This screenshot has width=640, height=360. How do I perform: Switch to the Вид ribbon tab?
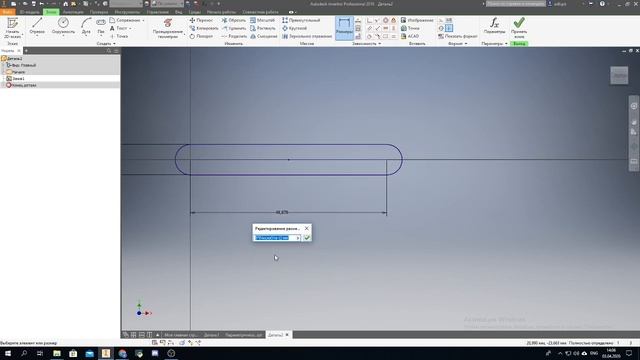[x=178, y=12]
